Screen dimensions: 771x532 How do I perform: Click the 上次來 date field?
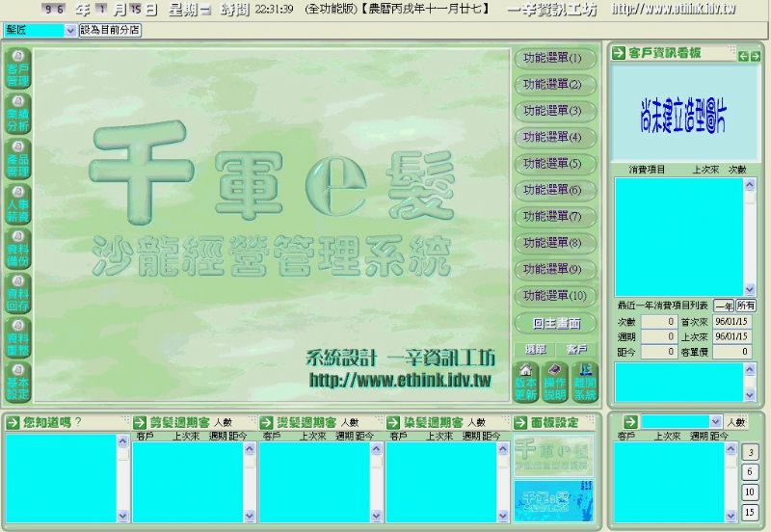point(732,336)
